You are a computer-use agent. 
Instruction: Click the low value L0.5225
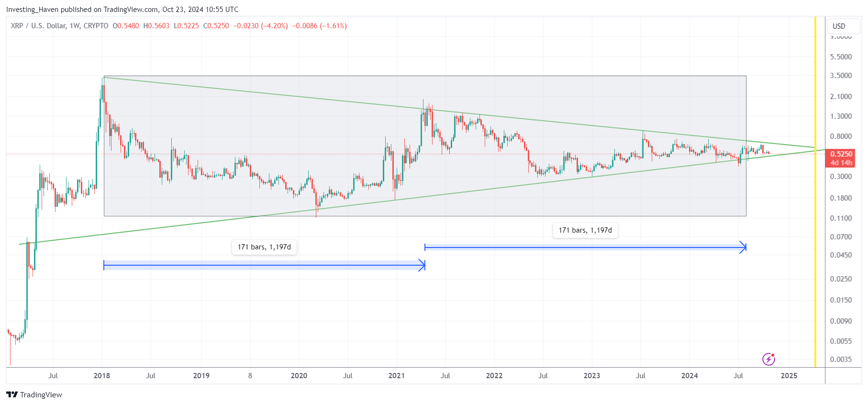[x=186, y=26]
